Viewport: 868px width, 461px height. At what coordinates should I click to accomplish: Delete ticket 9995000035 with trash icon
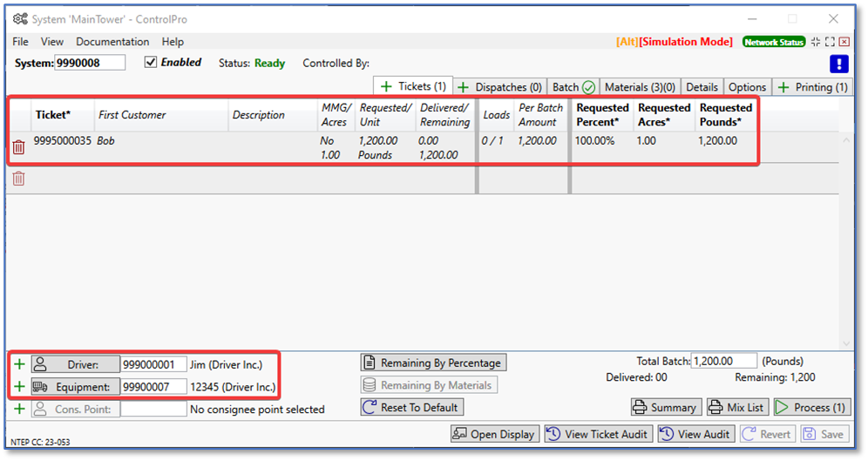[x=18, y=147]
